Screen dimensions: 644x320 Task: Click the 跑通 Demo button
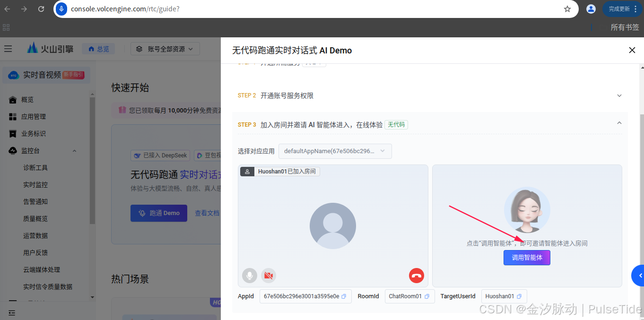[x=159, y=213]
